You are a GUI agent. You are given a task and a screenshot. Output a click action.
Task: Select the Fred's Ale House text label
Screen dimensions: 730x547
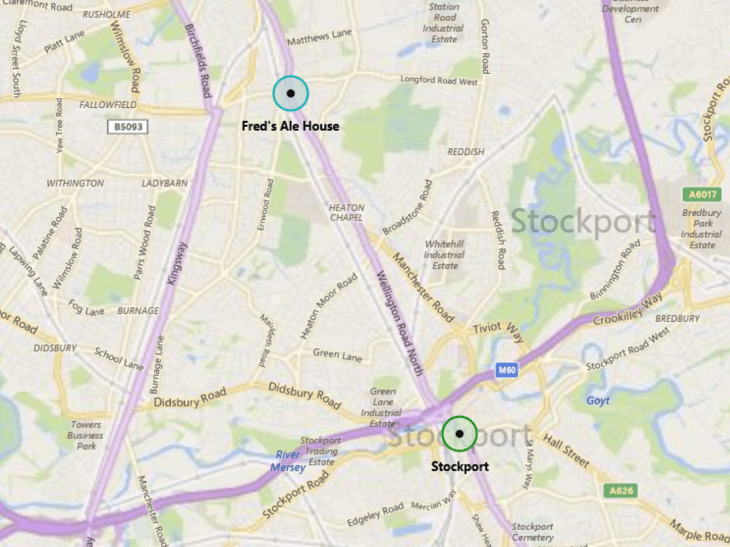tap(291, 126)
